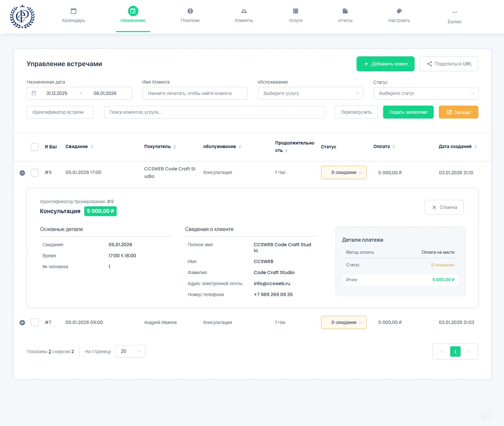Image resolution: width=504 pixels, height=426 pixels.
Task: Open the Календарь calendar icon
Action: click(x=74, y=11)
